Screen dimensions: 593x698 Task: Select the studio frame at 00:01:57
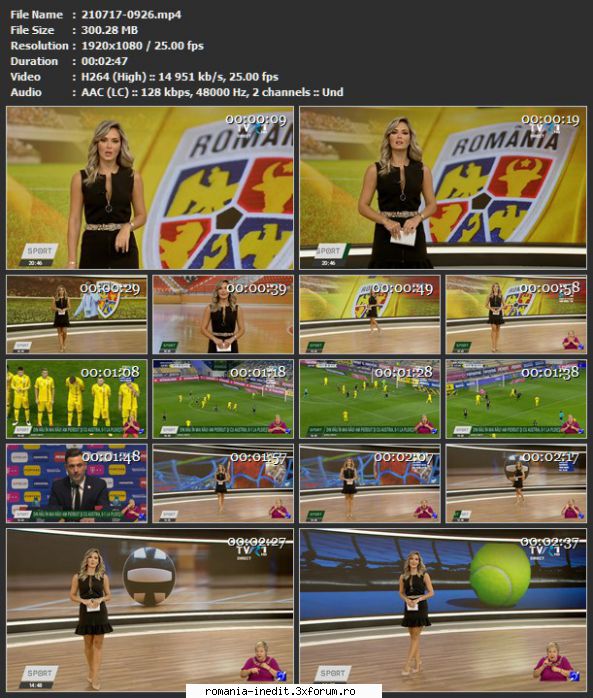(x=223, y=483)
